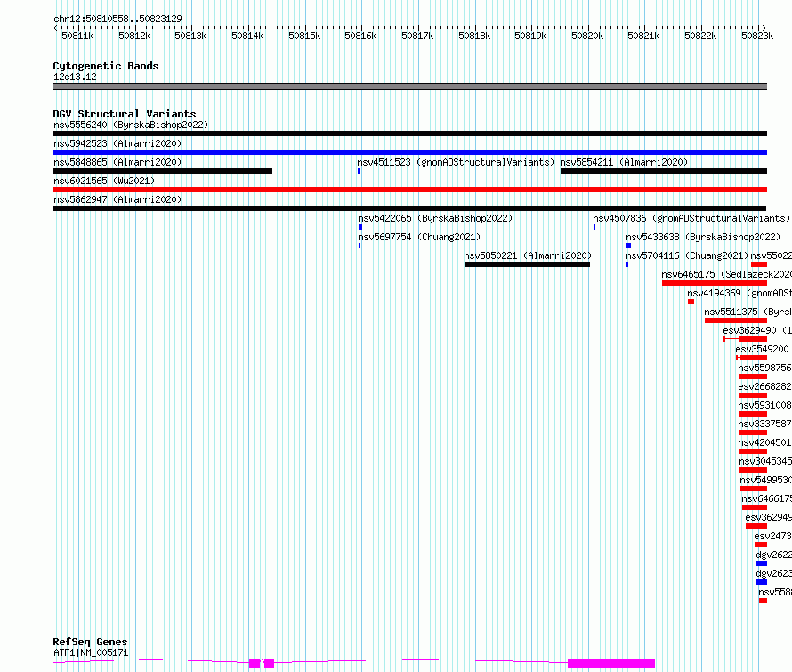Open the ATF1|NM_005171 gene label

click(91, 652)
